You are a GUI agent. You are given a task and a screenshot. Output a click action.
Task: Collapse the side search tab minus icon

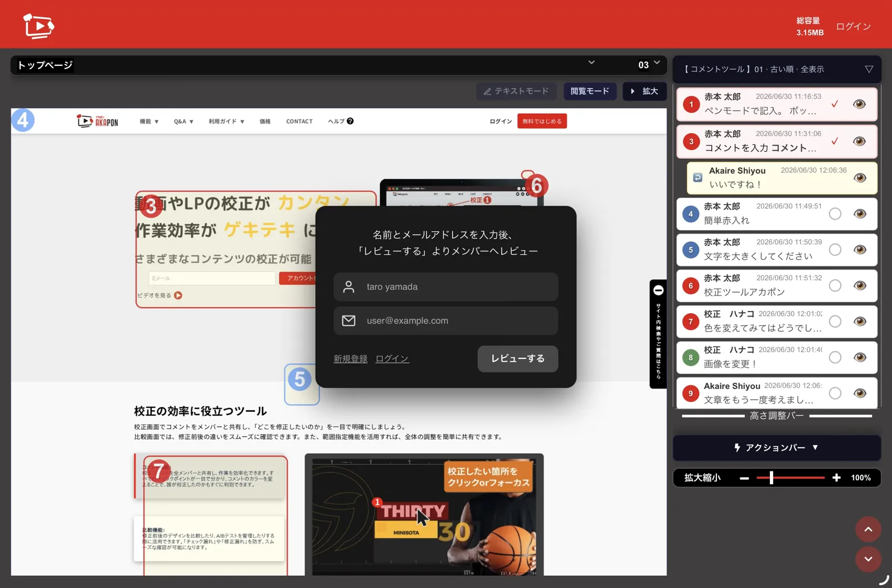click(658, 290)
